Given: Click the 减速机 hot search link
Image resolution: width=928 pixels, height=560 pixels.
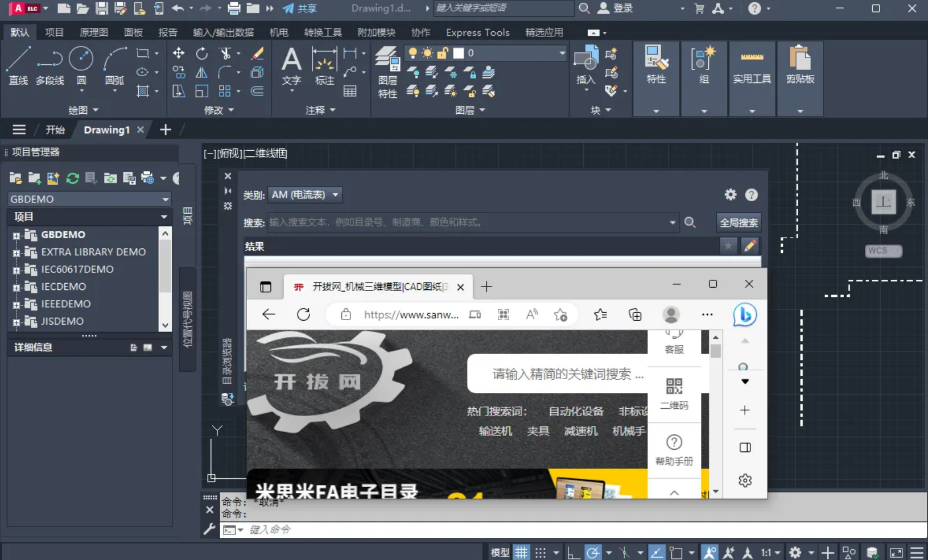Looking at the screenshot, I should [580, 431].
